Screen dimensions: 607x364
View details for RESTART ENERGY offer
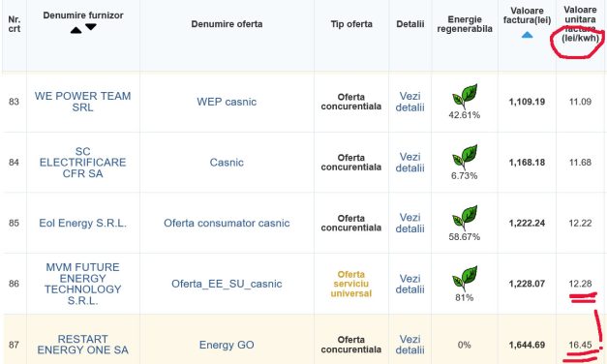click(410, 345)
